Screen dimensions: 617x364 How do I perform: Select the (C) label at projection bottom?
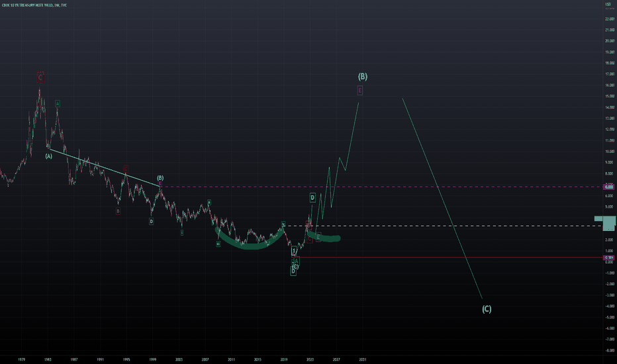[487, 309]
